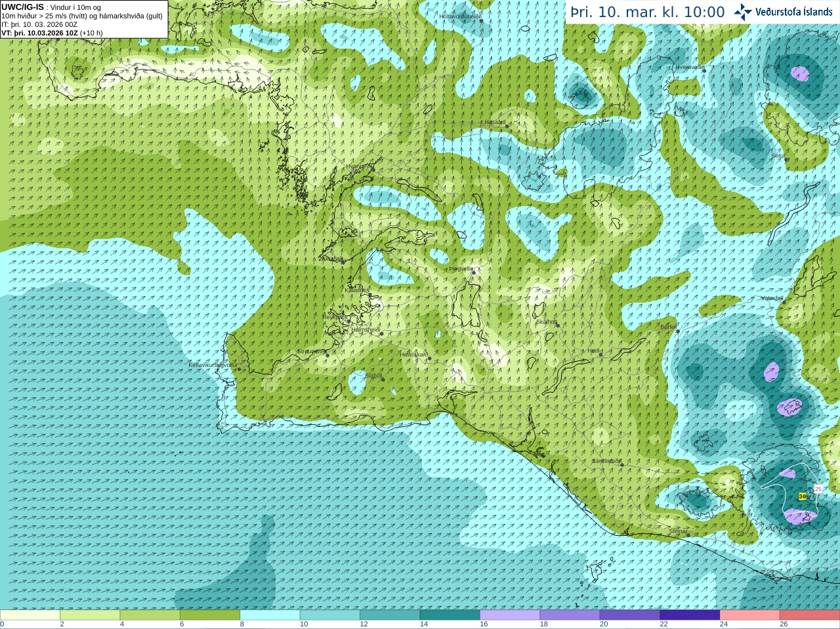
Task: Click the legend scale value 24
Action: click(x=723, y=624)
